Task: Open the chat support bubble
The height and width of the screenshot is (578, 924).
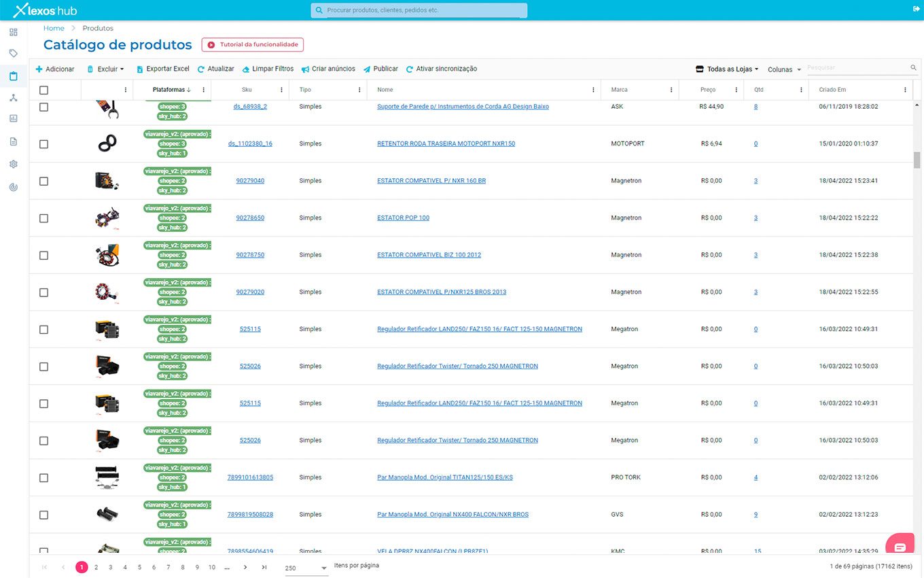Action: (900, 547)
